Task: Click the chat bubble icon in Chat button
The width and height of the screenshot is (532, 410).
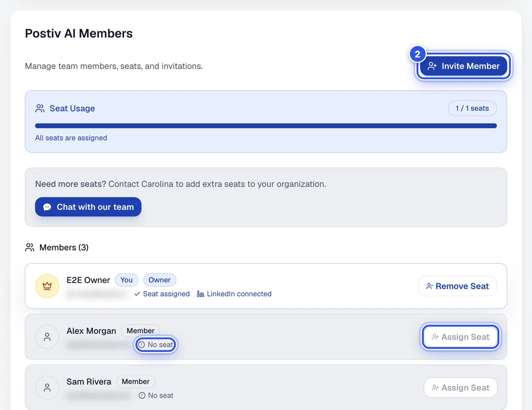Action: click(x=47, y=207)
